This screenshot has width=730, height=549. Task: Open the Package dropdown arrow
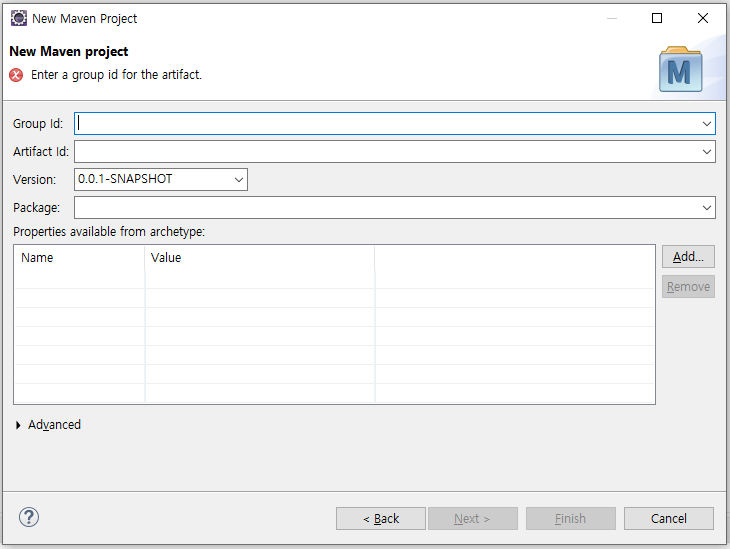pos(706,208)
